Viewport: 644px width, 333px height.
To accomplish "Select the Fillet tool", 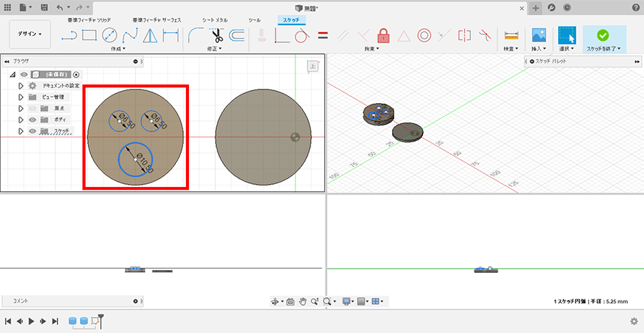I will tap(195, 34).
